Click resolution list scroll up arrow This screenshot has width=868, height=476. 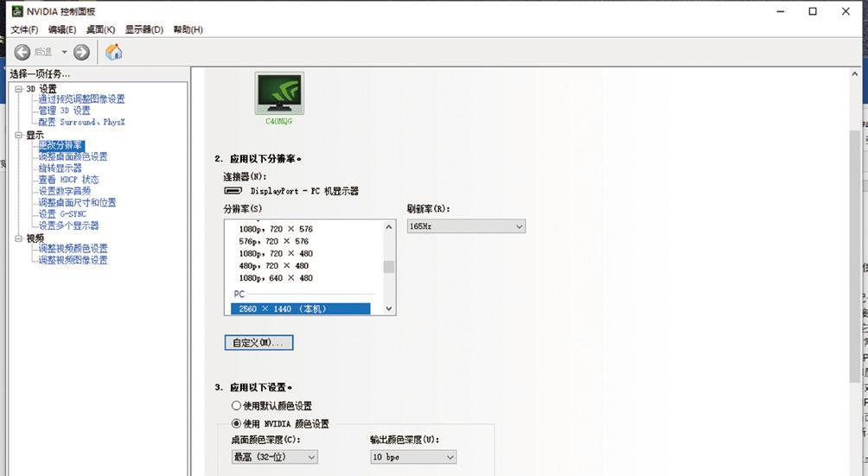(x=389, y=226)
